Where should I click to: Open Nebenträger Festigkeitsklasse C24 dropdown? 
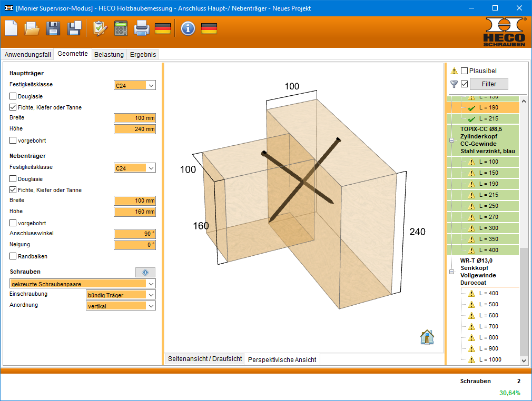coord(135,168)
